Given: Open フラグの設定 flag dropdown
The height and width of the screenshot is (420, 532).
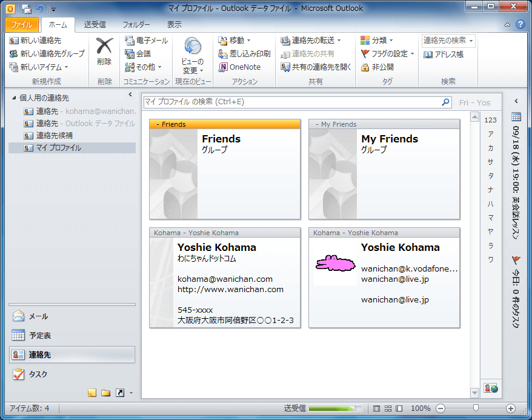Looking at the screenshot, I should [x=387, y=53].
